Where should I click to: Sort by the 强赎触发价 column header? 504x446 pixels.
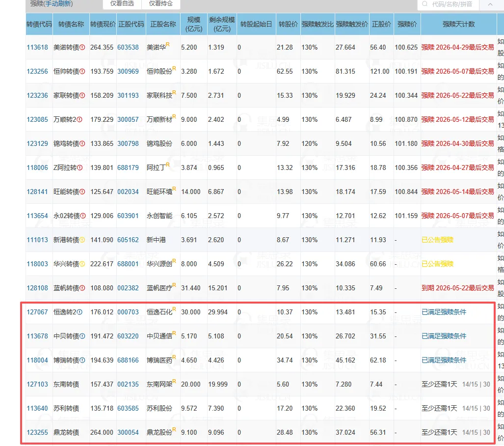point(352,24)
